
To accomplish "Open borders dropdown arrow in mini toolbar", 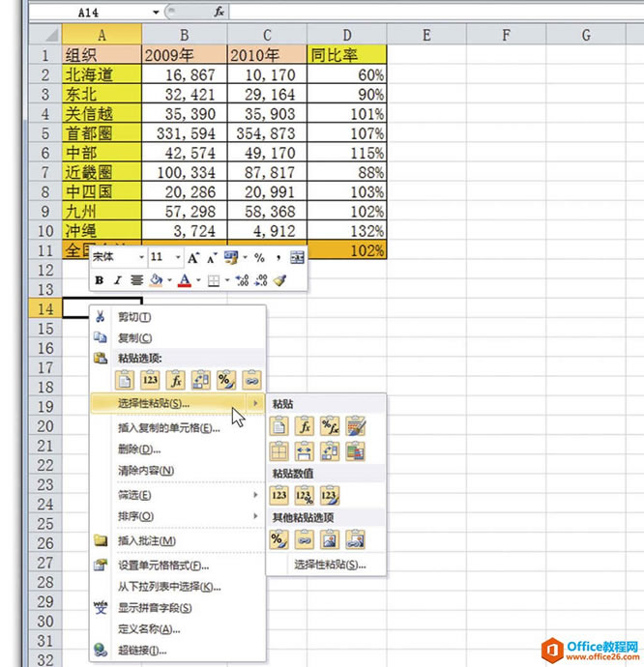I will click(x=227, y=280).
